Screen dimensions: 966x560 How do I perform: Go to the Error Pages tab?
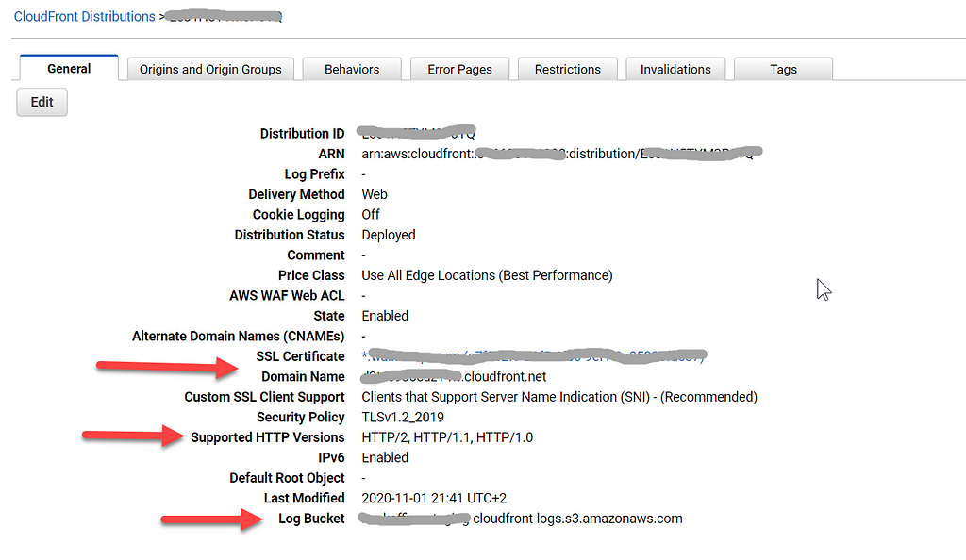459,70
